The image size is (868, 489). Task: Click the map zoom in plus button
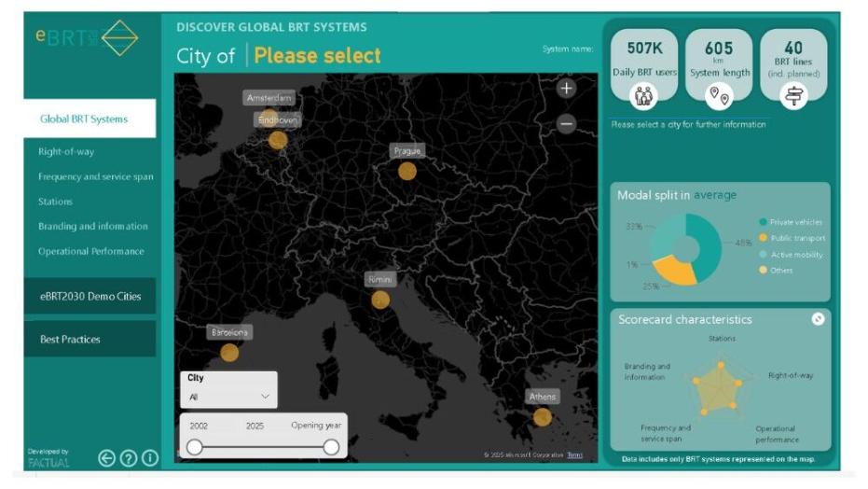[566, 89]
